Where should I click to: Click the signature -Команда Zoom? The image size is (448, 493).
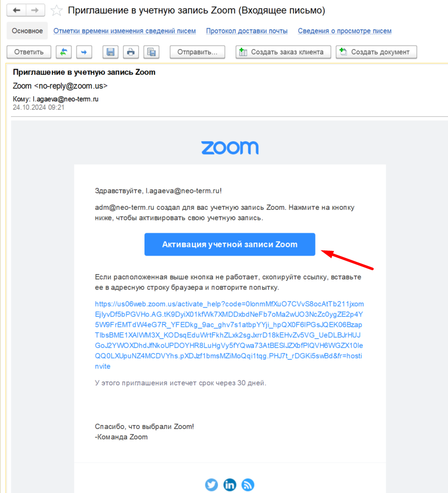(121, 437)
